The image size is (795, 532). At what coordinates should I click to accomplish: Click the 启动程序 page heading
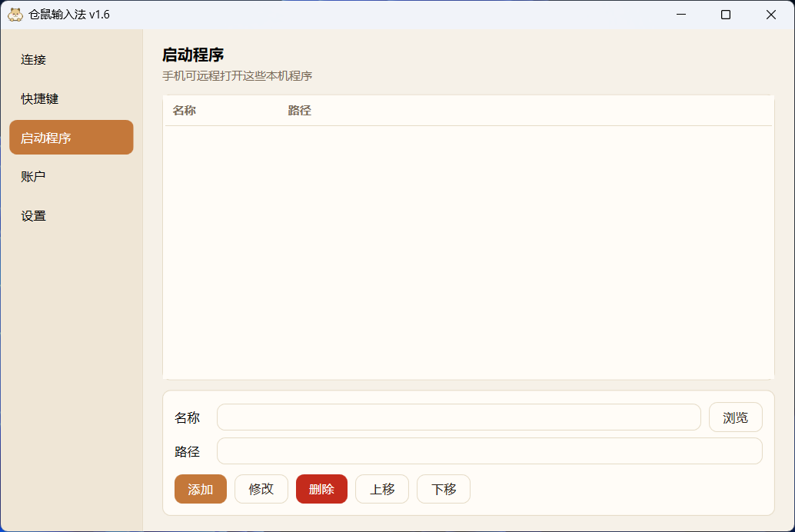pyautogui.click(x=193, y=55)
